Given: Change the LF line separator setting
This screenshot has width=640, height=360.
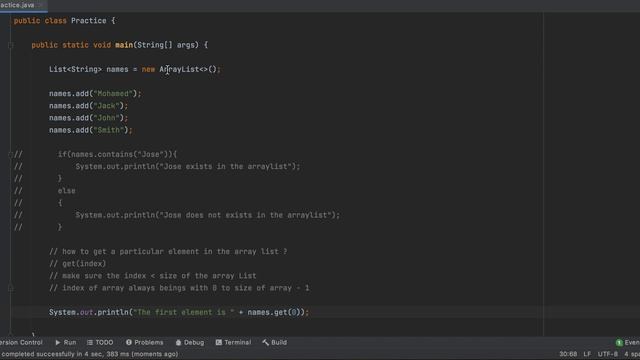Looking at the screenshot, I should [x=587, y=354].
